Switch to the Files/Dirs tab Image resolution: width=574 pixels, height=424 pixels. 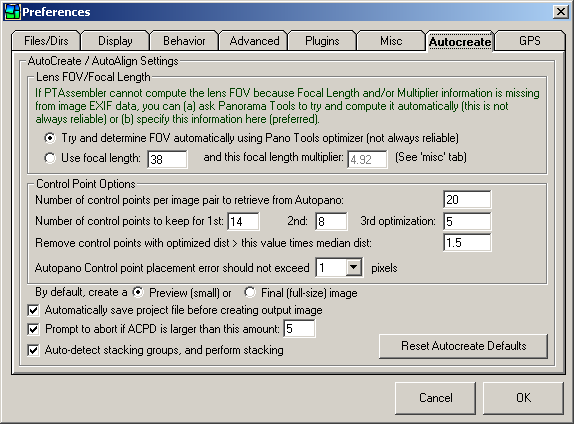click(46, 41)
